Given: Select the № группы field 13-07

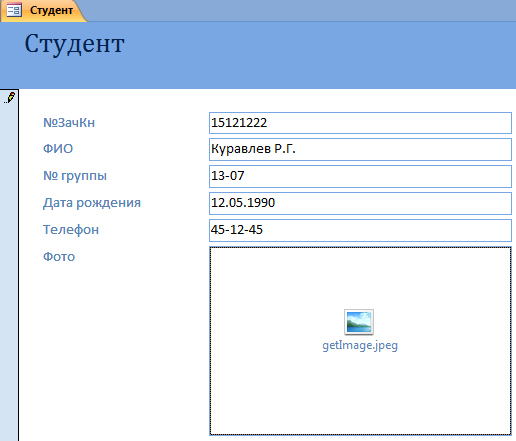Looking at the screenshot, I should coord(360,176).
